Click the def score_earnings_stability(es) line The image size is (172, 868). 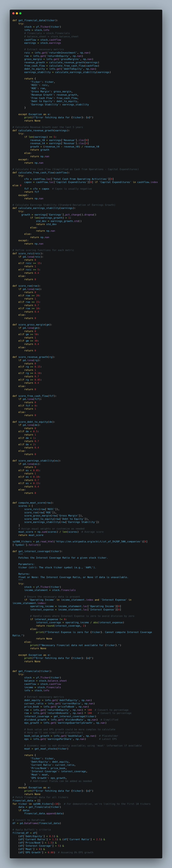tap(36, 461)
